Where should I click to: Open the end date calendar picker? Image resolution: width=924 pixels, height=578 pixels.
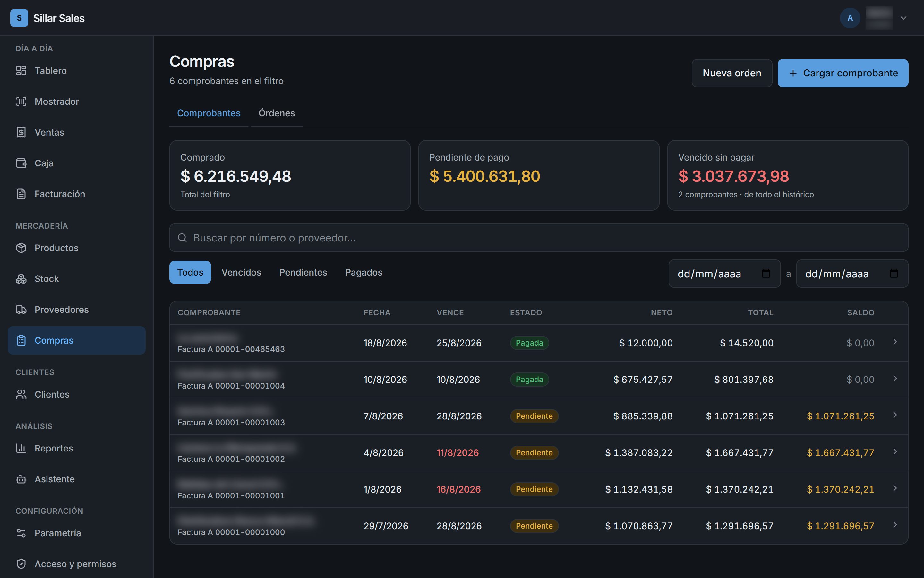pos(894,273)
